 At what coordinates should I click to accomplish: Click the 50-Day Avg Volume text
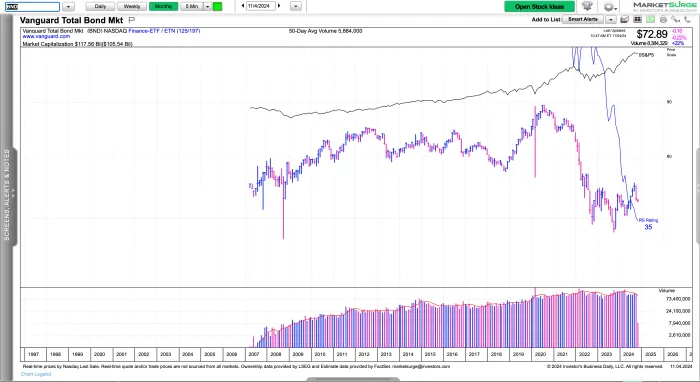[325, 31]
